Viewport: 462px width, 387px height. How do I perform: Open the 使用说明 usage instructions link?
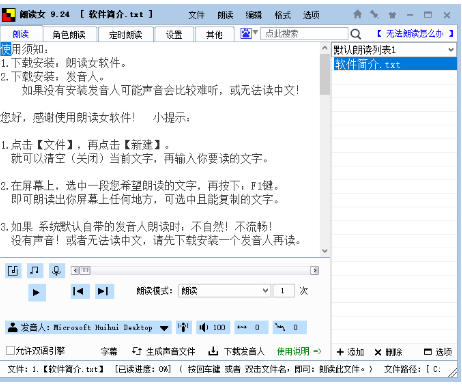pyautogui.click(x=299, y=351)
